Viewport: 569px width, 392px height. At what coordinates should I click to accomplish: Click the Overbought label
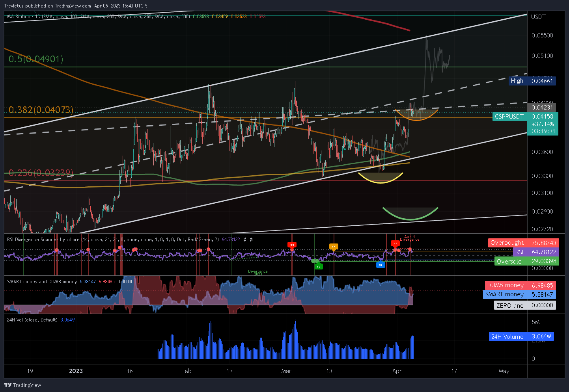(x=507, y=243)
